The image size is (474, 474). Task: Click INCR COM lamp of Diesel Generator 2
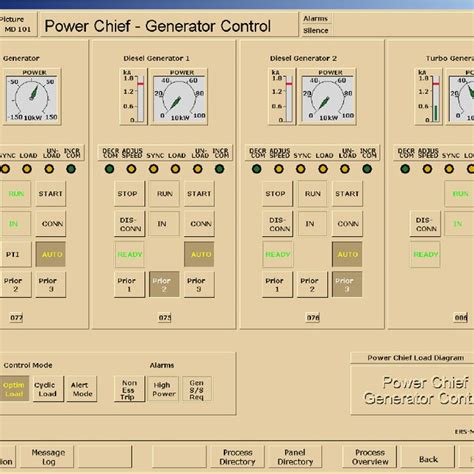click(x=367, y=169)
